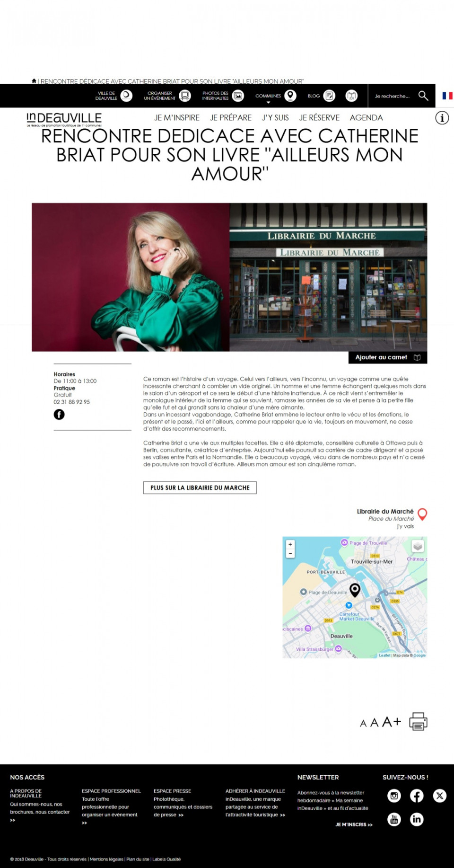Print the page with printer icon
The image size is (454, 868).
pyautogui.click(x=418, y=721)
